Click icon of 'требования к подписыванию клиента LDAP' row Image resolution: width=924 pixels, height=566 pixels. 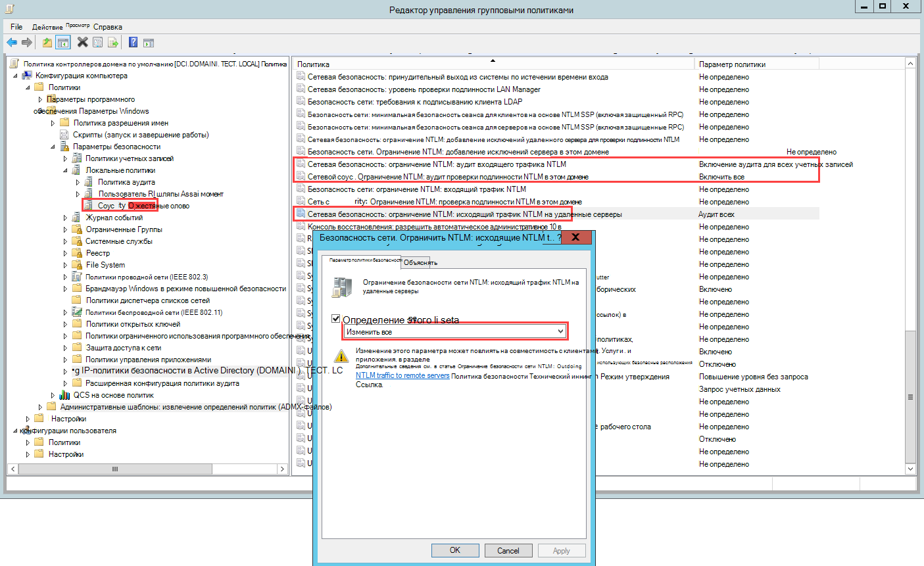(301, 102)
